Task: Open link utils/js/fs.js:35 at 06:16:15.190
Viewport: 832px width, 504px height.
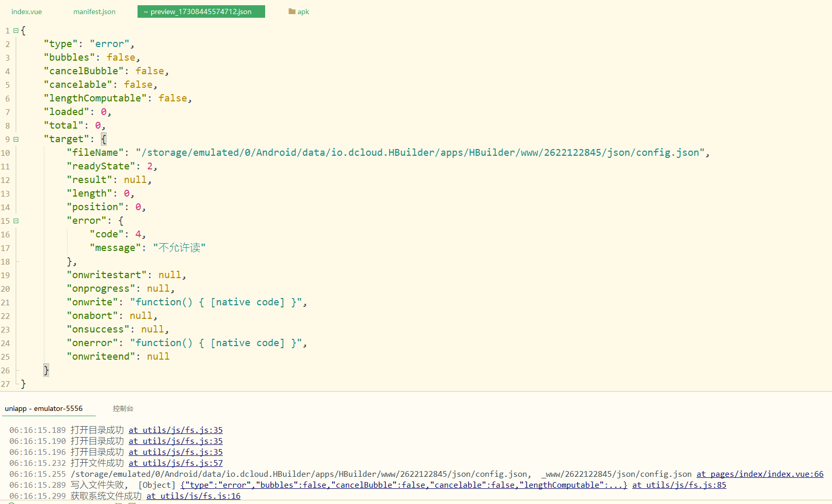Action: 176,441
